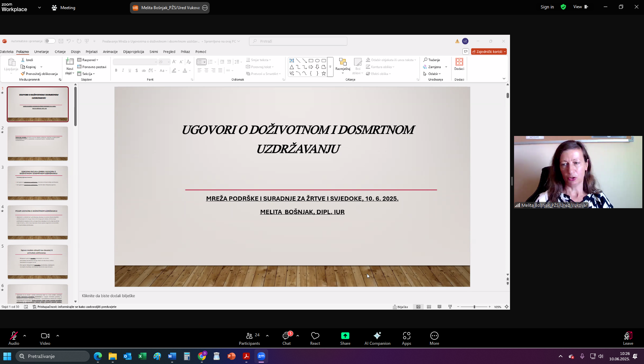Expand audio options arrow next to Audio
Viewport: 644px width, 364px height.
(25, 336)
